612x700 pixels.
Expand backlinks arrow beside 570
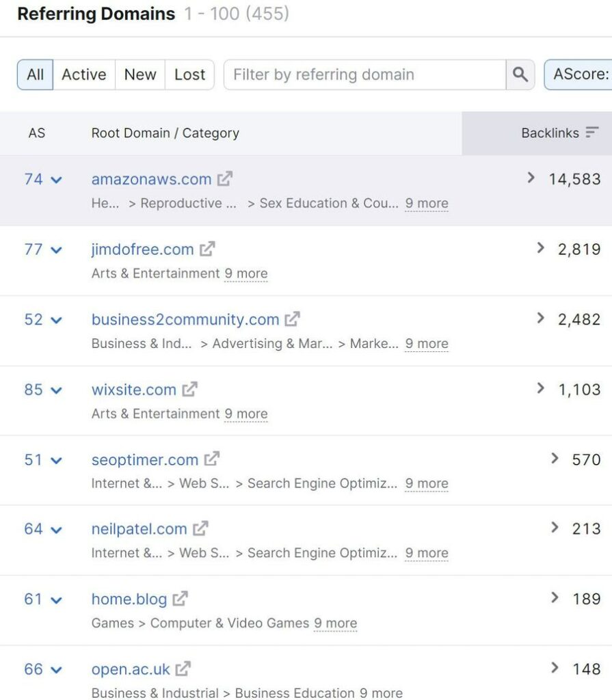pyautogui.click(x=555, y=458)
